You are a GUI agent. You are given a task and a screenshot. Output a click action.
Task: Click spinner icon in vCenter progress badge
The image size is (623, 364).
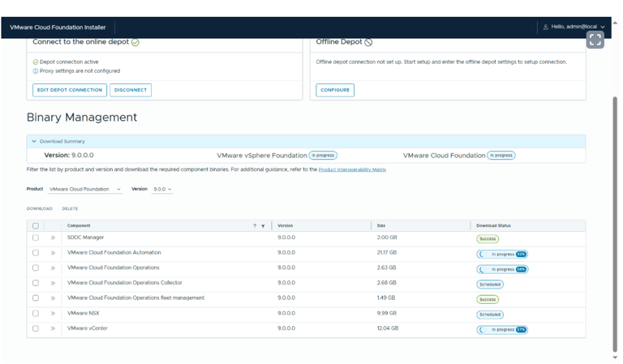coord(482,330)
